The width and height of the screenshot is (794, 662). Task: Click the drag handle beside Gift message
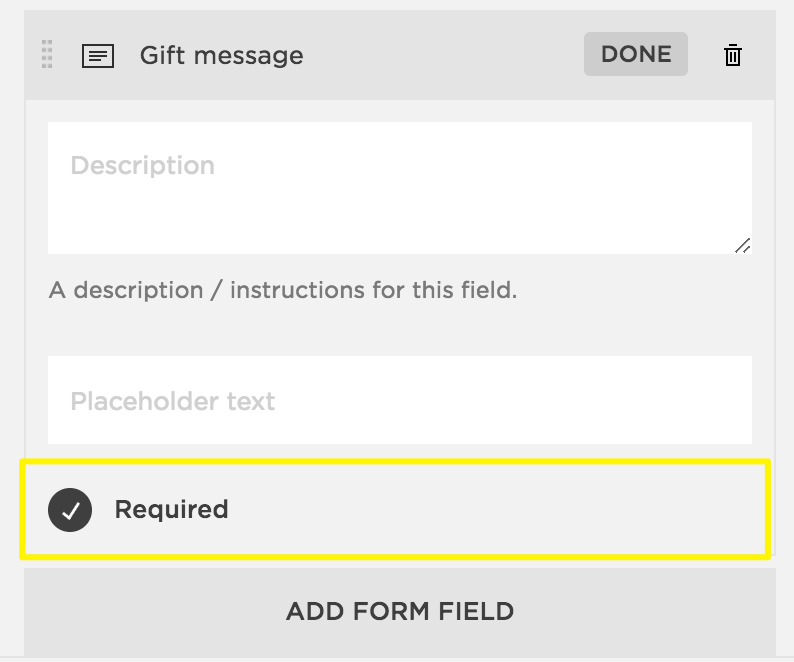click(47, 54)
